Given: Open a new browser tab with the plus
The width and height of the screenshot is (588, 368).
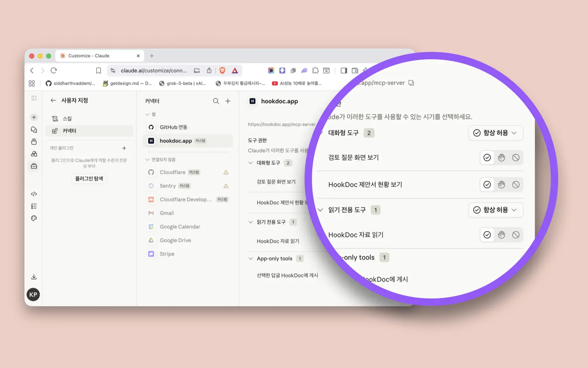Looking at the screenshot, I should (x=152, y=56).
